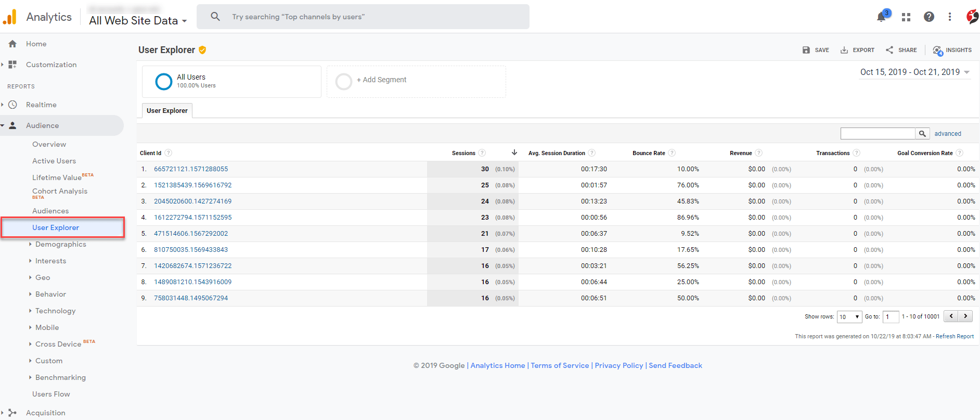980x420 pixels.
Task: Click Avg. Session Duration help question mark
Action: tap(592, 153)
